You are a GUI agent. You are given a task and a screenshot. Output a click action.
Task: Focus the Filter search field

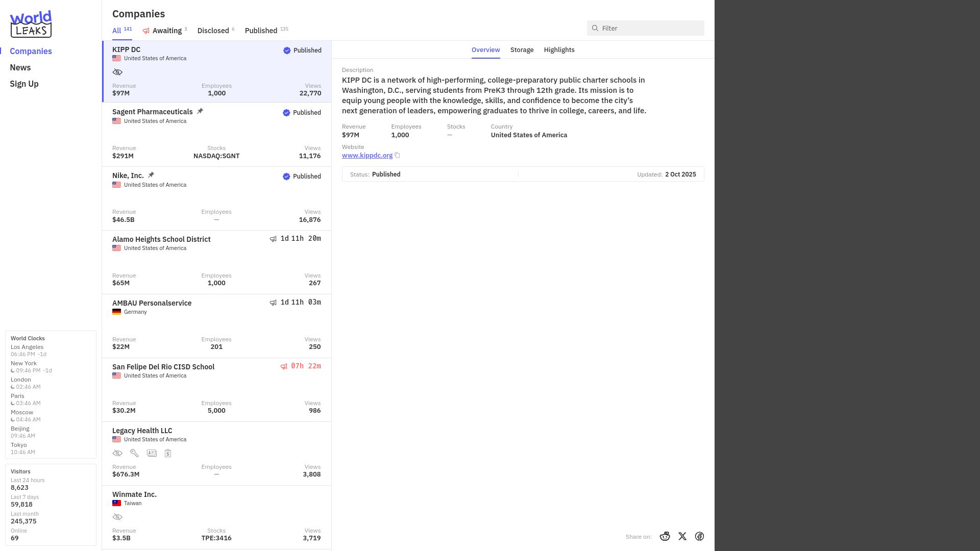[x=645, y=28]
